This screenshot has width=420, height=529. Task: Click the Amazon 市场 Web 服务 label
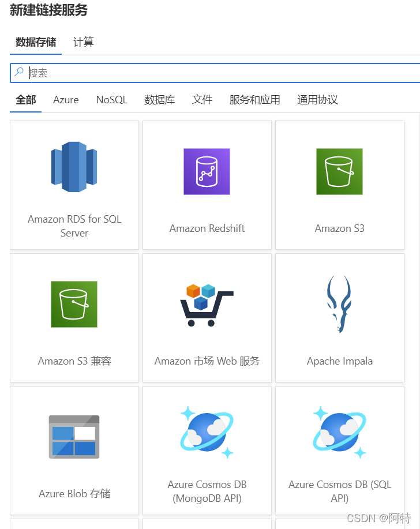pos(207,361)
